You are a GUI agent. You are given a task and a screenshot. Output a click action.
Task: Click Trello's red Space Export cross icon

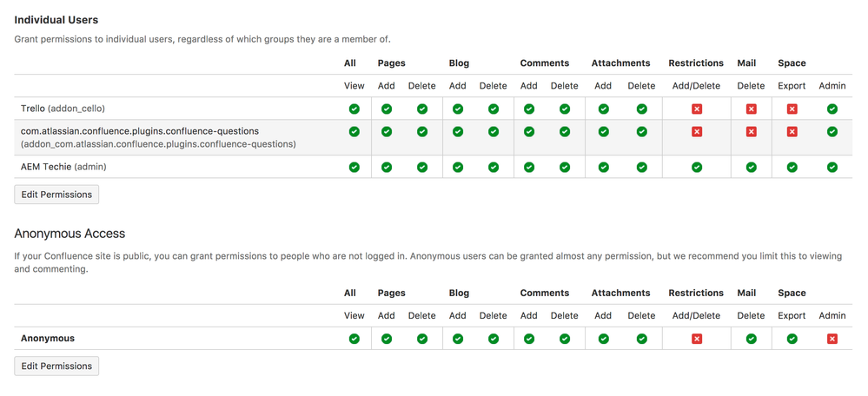792,109
